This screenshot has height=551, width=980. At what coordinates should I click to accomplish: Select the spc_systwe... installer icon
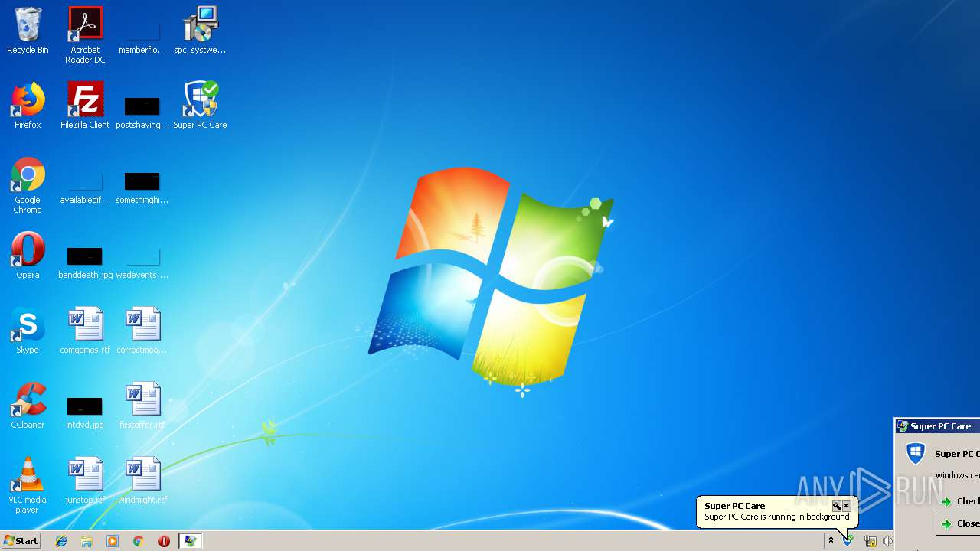pos(200,31)
